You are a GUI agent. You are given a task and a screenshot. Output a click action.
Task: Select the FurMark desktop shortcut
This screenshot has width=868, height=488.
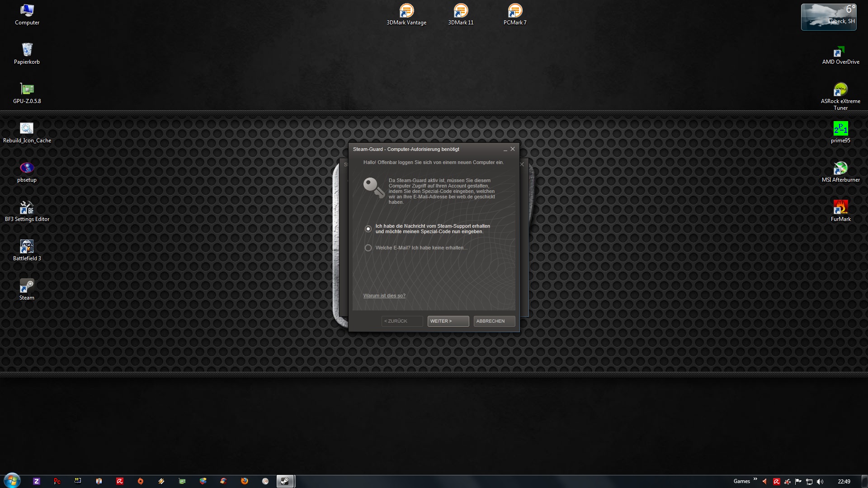pyautogui.click(x=841, y=211)
